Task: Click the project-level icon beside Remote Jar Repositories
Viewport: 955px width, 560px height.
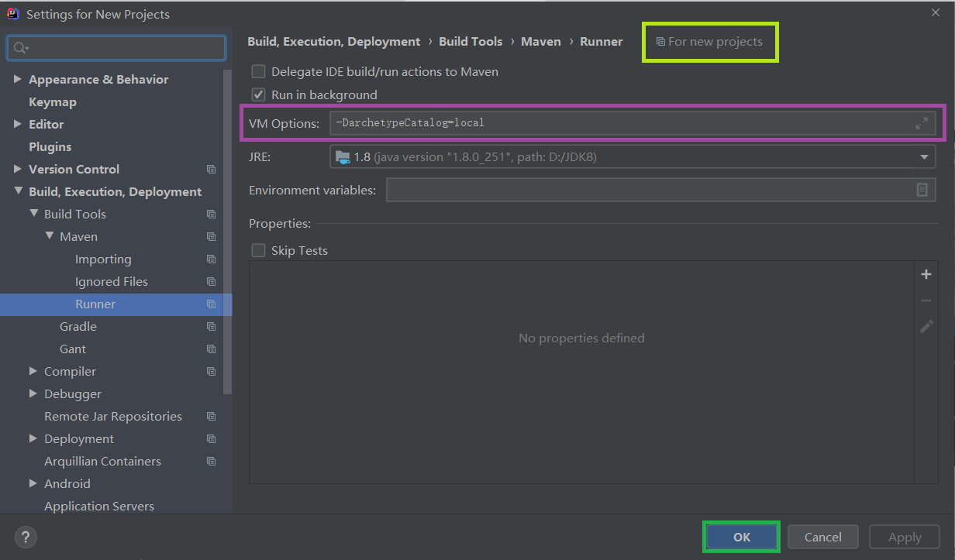Action: [x=211, y=416]
